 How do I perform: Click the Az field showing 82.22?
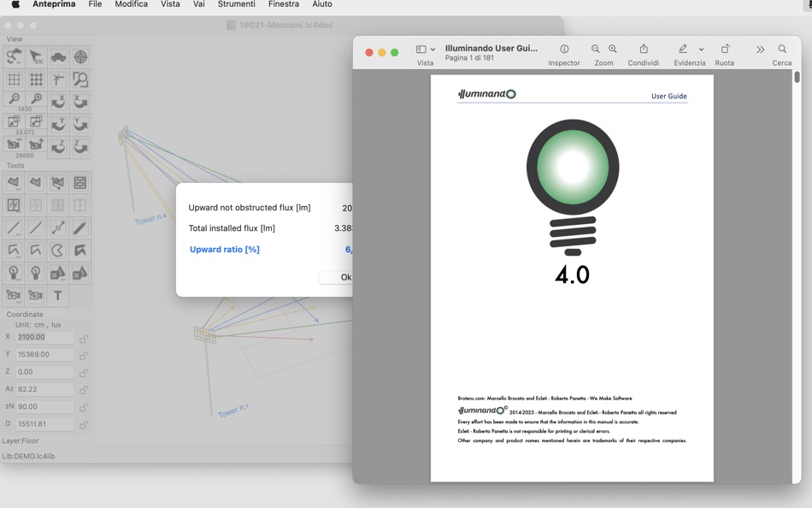click(x=44, y=389)
